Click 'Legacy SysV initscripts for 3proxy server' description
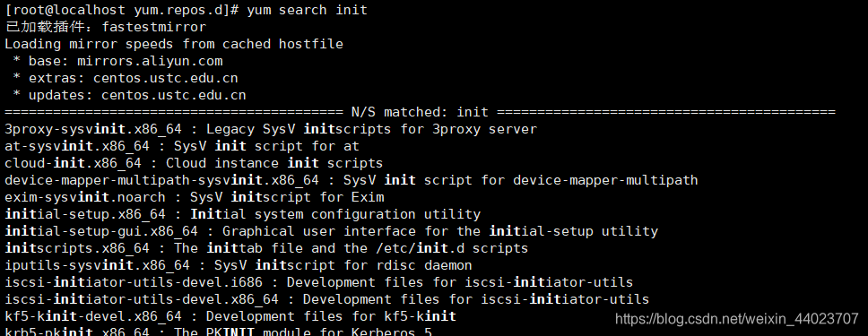 pos(371,130)
